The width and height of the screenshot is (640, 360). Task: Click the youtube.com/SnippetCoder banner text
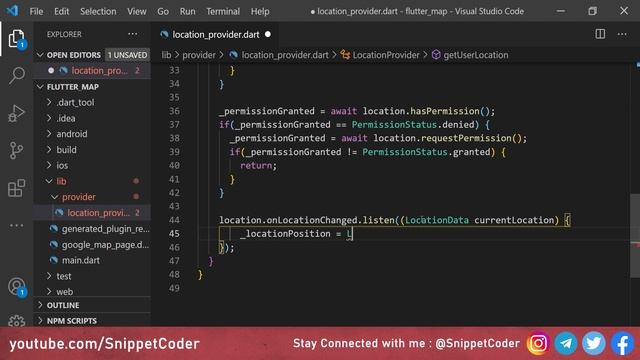104,344
